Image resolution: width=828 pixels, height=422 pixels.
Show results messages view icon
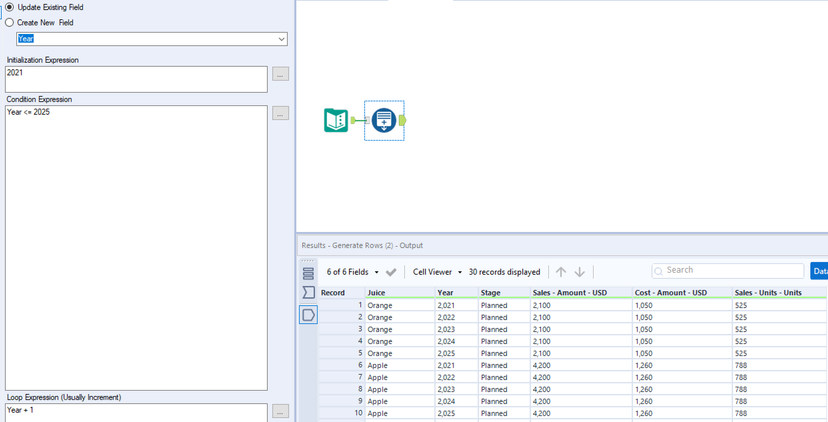308,274
